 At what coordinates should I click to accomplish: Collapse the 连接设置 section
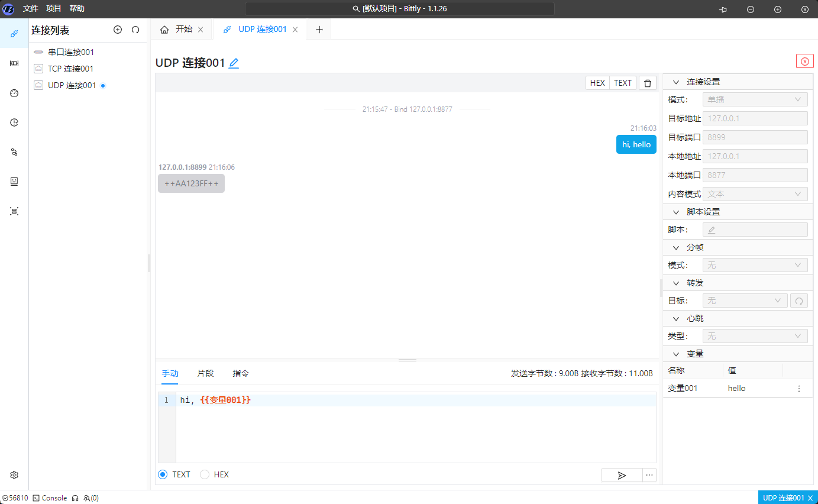click(x=677, y=82)
